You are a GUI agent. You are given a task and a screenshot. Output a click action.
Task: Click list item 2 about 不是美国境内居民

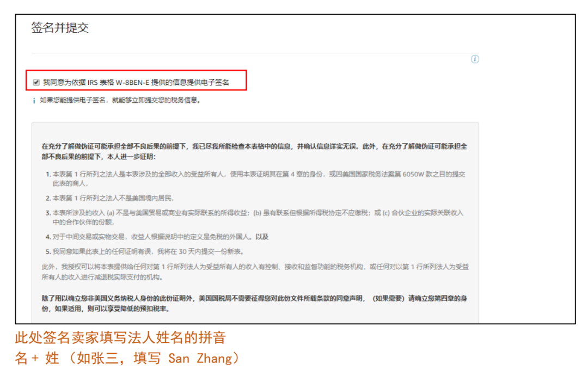click(110, 198)
